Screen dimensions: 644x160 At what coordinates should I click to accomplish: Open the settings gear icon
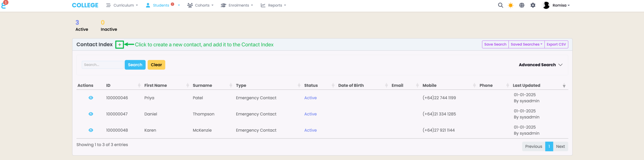[x=533, y=5]
